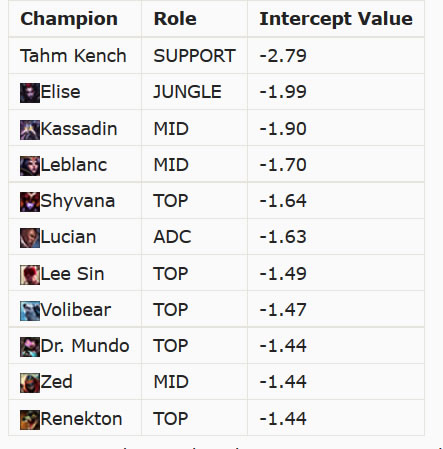
Task: Click the Shyvana champion portrait icon
Action: point(30,202)
